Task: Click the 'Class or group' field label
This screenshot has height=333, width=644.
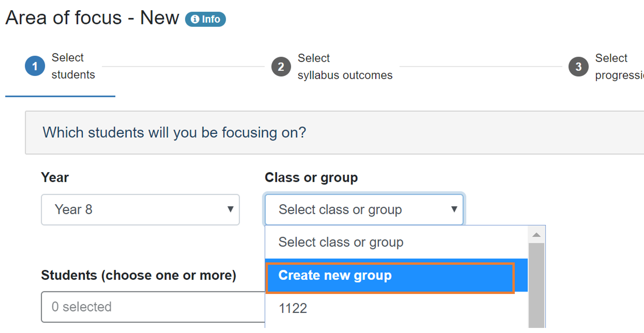Action: (311, 177)
